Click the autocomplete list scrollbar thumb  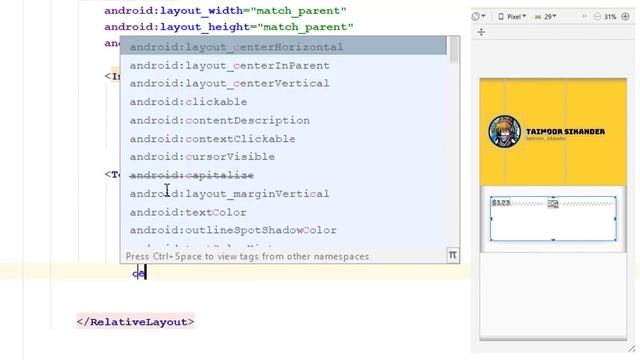click(453, 51)
